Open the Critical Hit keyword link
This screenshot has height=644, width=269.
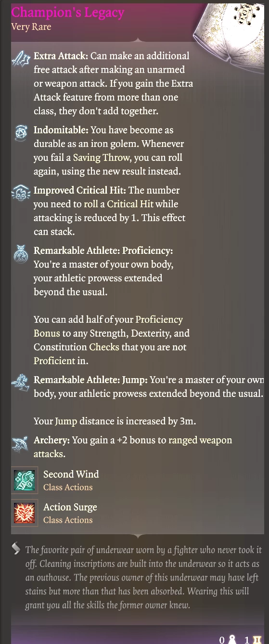coord(130,204)
